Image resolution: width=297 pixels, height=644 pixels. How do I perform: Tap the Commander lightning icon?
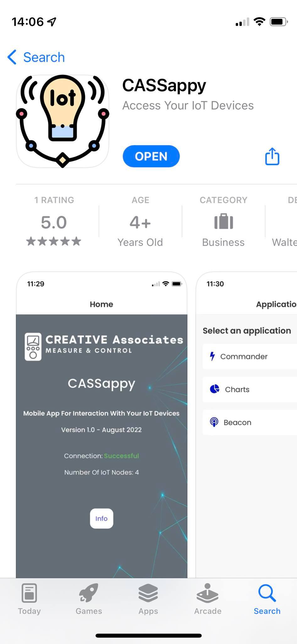click(213, 356)
